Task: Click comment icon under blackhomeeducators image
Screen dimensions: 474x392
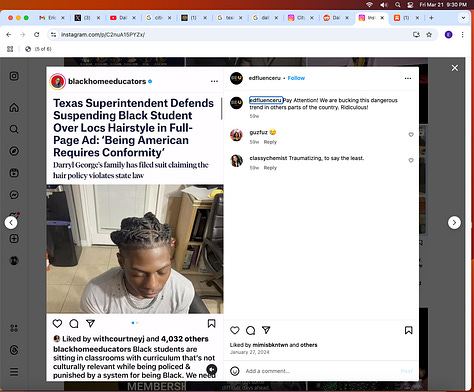Action: click(x=74, y=323)
